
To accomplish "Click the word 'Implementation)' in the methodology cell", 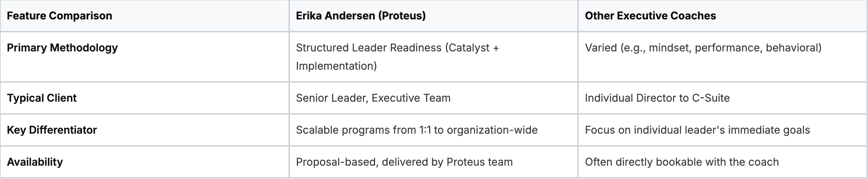I will click(x=336, y=66).
